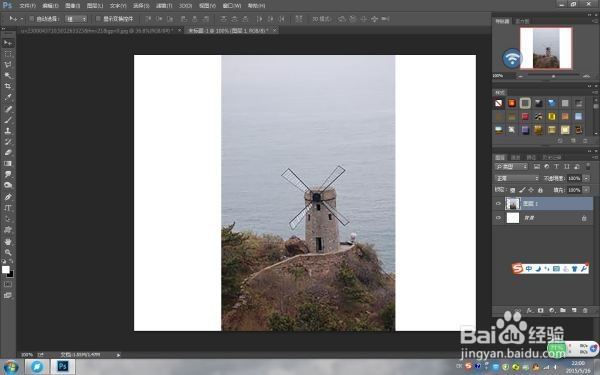Select the Zoom tool
Viewport: 600px width, 375px height.
click(x=8, y=252)
